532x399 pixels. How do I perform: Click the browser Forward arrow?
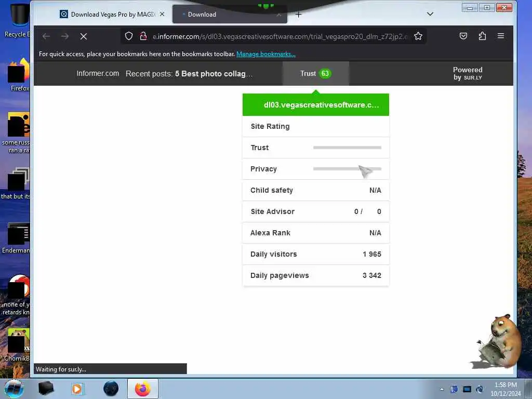pyautogui.click(x=65, y=36)
